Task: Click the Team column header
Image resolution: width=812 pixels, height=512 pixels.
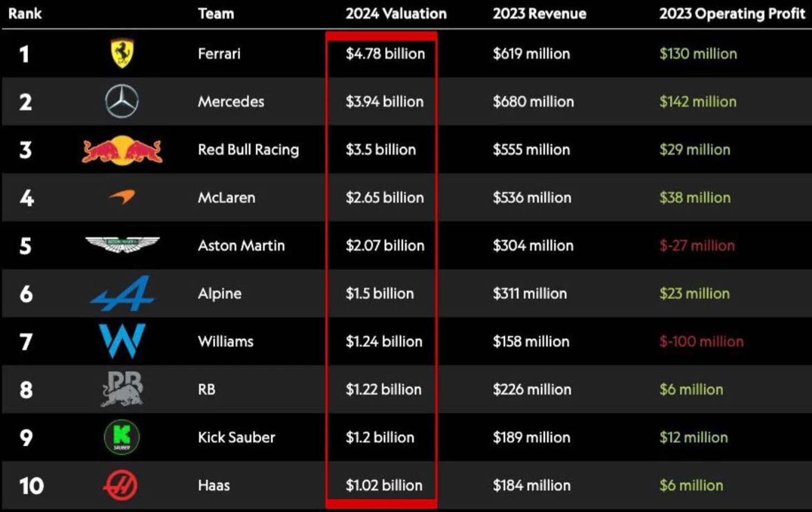Action: 216,13
